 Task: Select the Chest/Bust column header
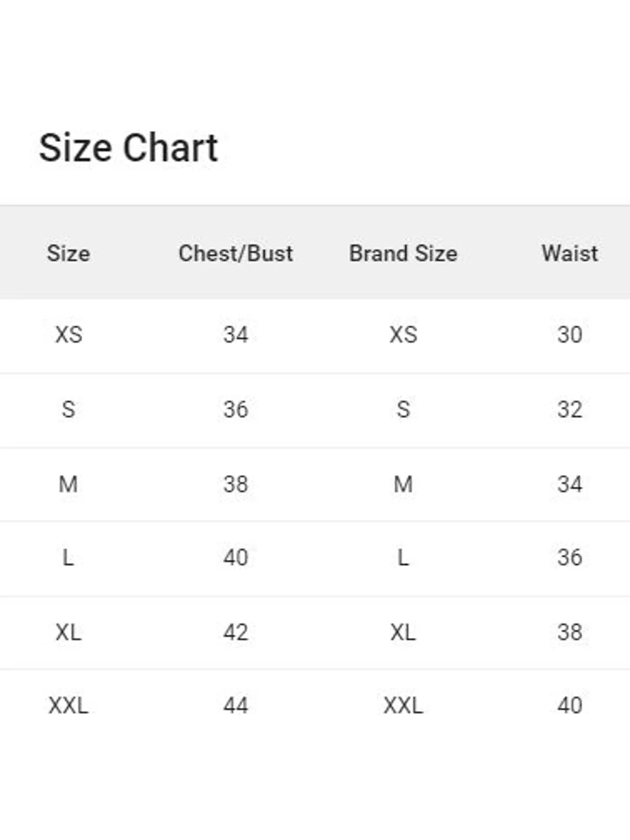point(236,253)
